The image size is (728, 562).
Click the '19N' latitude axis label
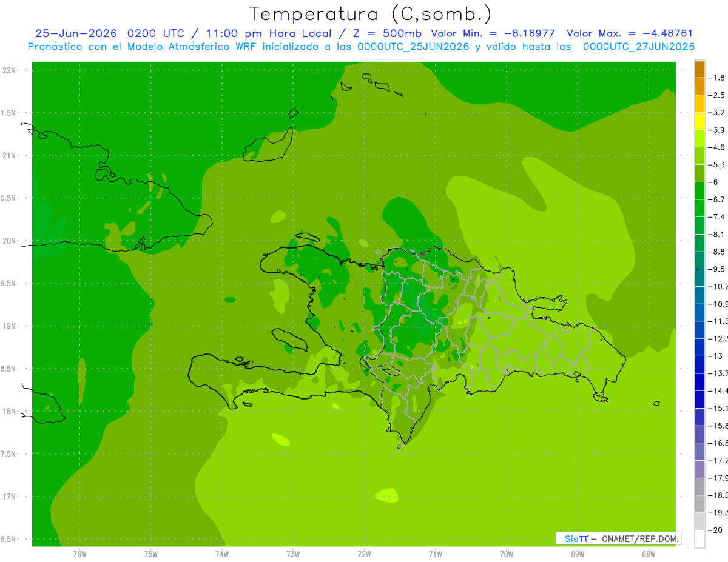10,326
